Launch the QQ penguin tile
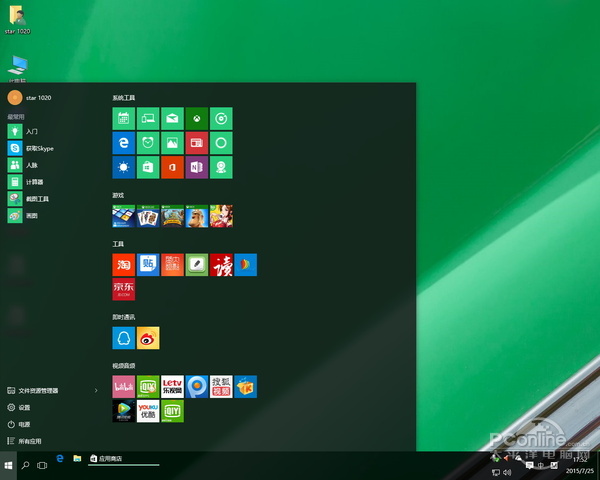 pyautogui.click(x=124, y=337)
